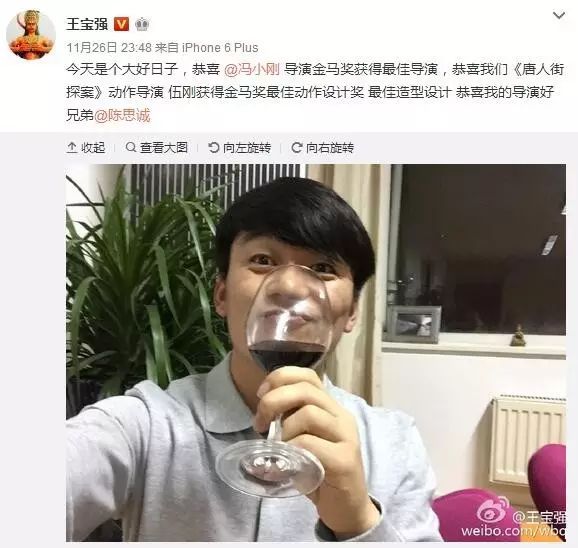Open the poster's avatar picture

point(31,34)
